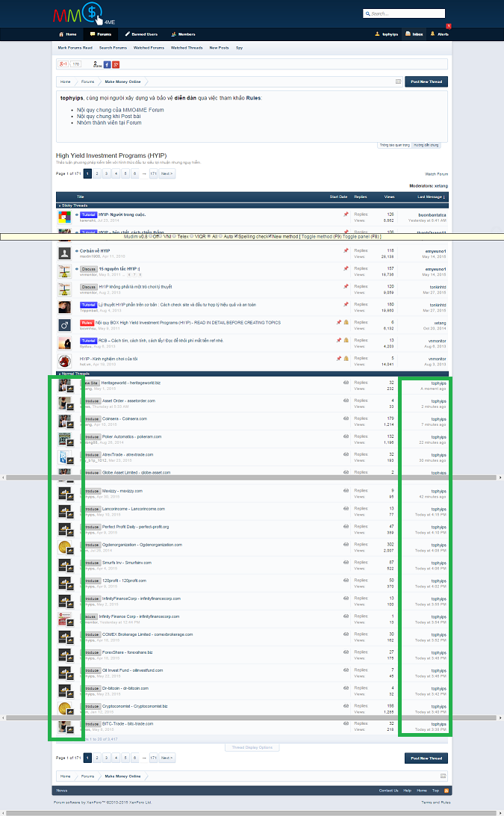Click the avatar of the Nội quy BOX thread
Screen dimensions: 504x816
[64, 325]
